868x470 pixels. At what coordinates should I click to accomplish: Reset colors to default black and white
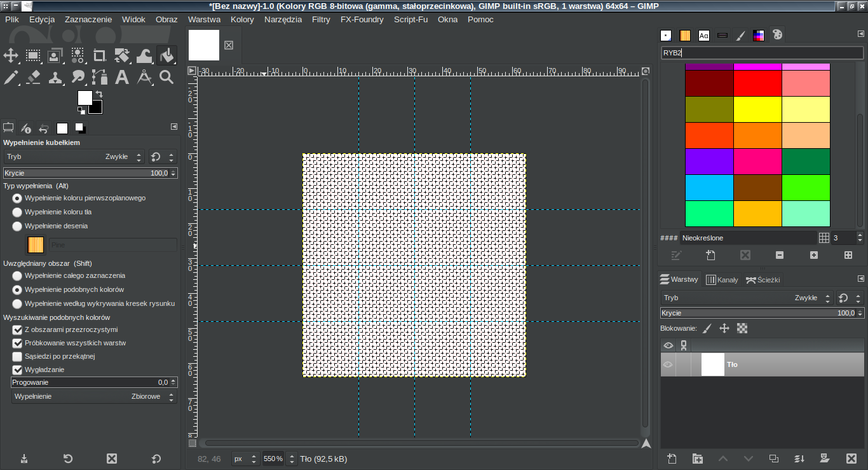pos(81,111)
